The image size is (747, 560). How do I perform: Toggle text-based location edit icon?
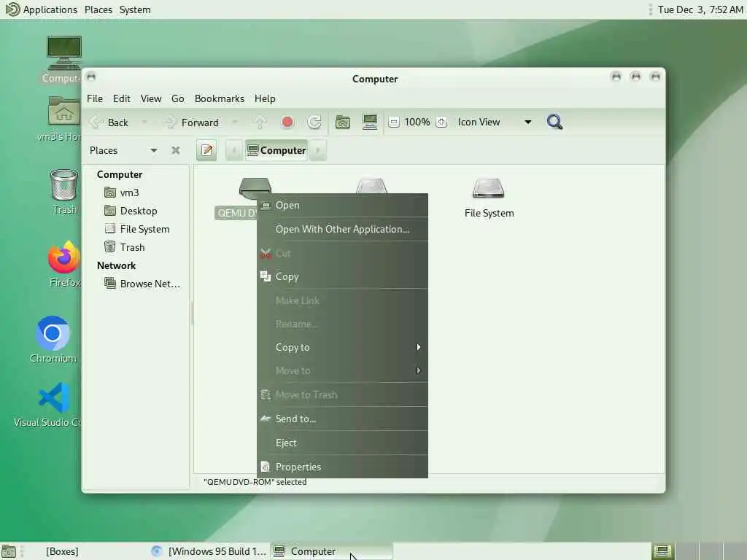pyautogui.click(x=206, y=150)
